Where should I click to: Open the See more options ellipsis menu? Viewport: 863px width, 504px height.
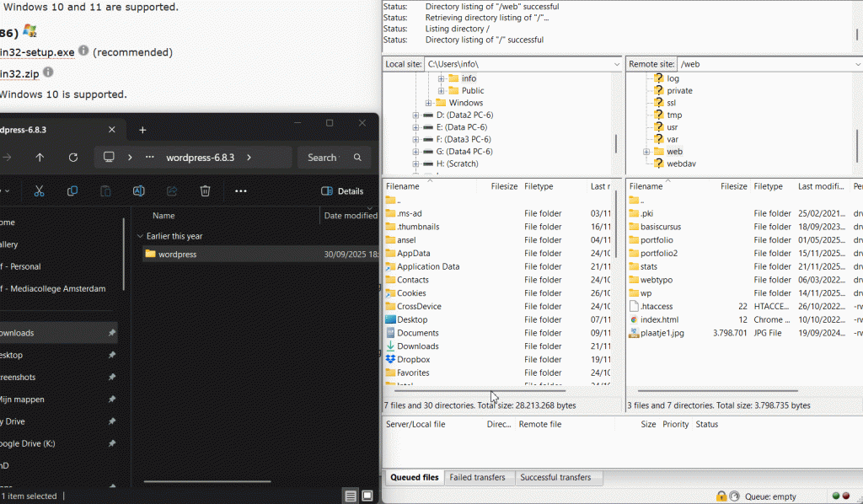(x=241, y=191)
